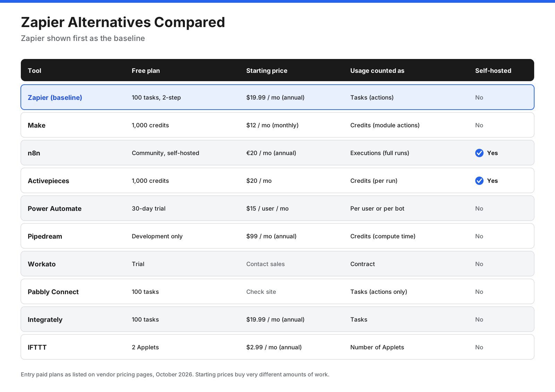Click the '$99 / mo (annual)' price
The image size is (555, 392).
point(271,236)
